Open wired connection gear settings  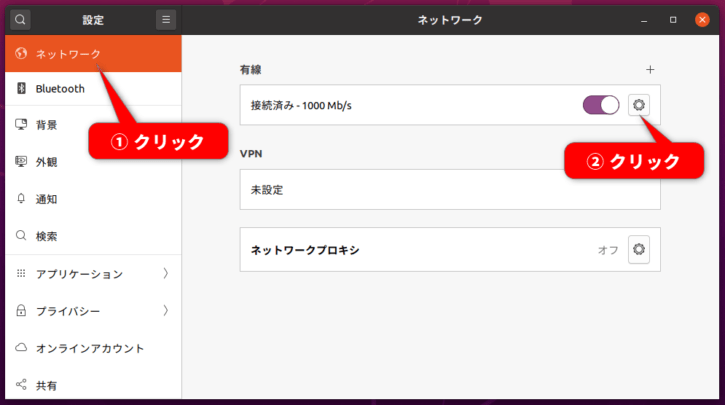639,105
